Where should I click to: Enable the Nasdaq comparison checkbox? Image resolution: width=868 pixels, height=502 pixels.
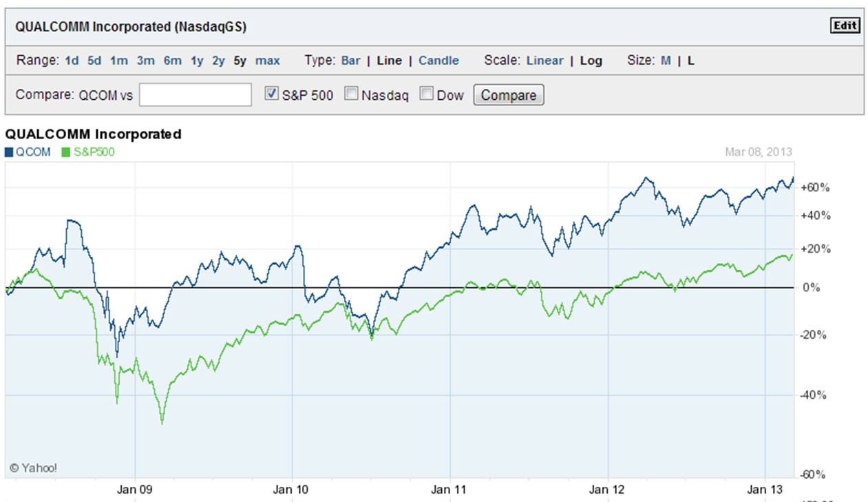pyautogui.click(x=351, y=94)
